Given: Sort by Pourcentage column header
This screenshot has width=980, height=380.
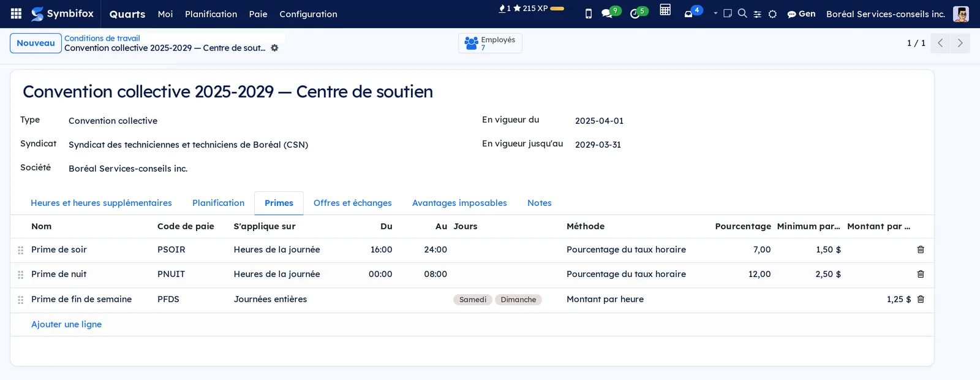Looking at the screenshot, I should click(x=743, y=226).
